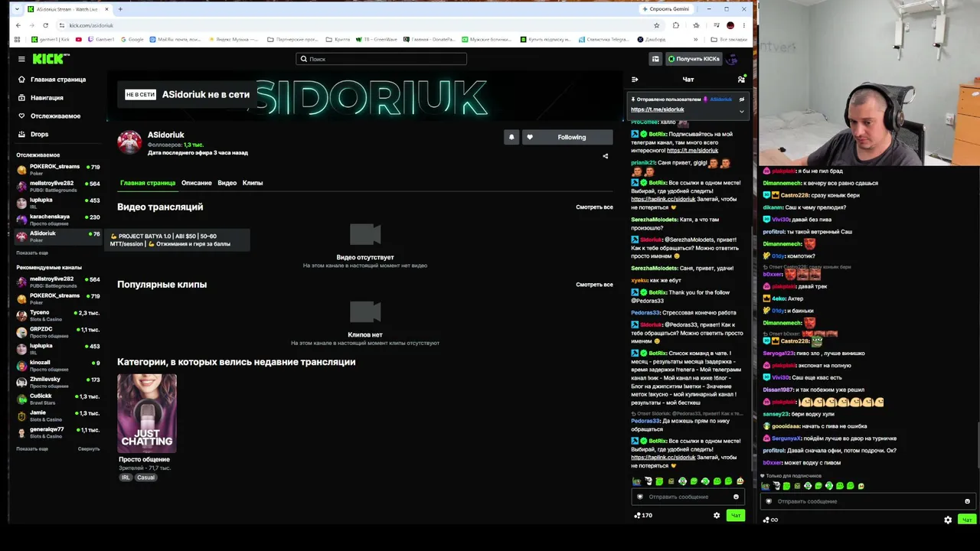The image size is (980, 551).
Task: Switch to the Клипы tab
Action: (x=253, y=183)
